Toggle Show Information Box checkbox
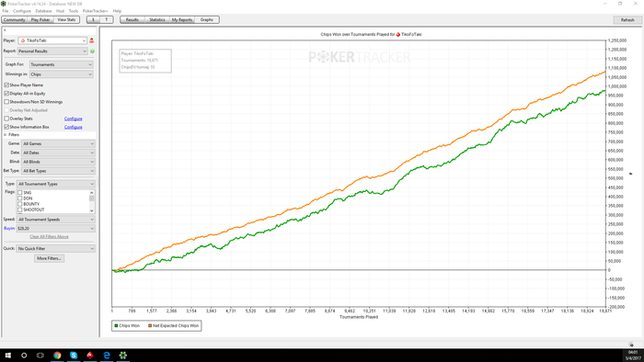The image size is (644, 362). click(6, 127)
